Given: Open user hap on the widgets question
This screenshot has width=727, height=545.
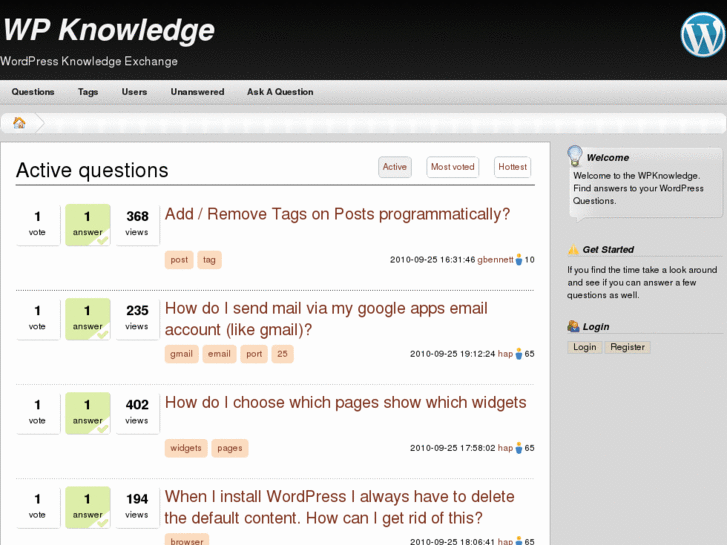Looking at the screenshot, I should (x=505, y=448).
